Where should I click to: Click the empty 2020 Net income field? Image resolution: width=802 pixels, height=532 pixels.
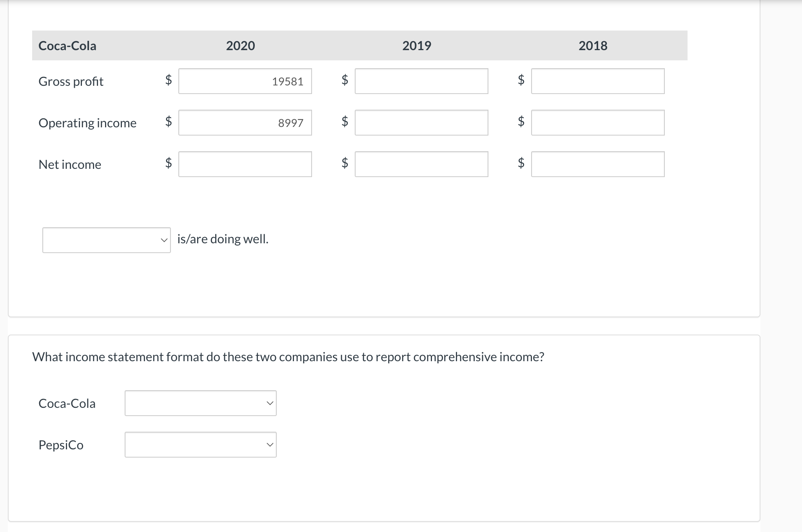(x=245, y=164)
